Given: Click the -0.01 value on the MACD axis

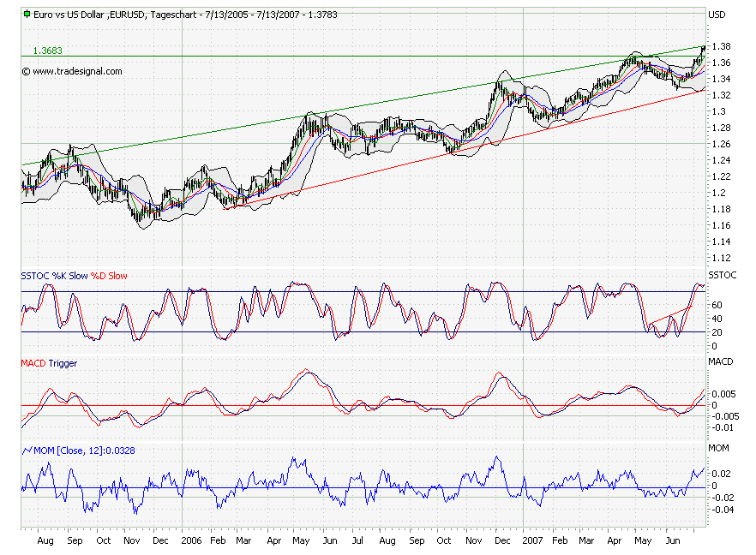Looking at the screenshot, I should (x=722, y=427).
